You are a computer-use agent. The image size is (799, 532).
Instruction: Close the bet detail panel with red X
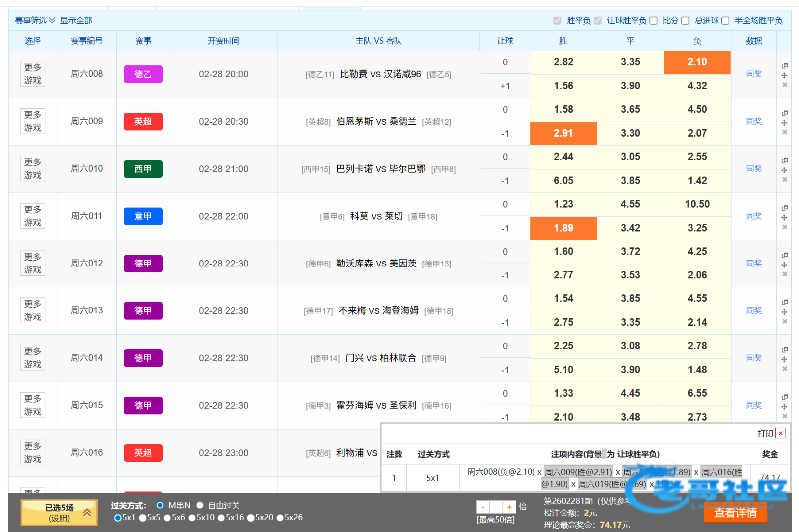coord(781,433)
